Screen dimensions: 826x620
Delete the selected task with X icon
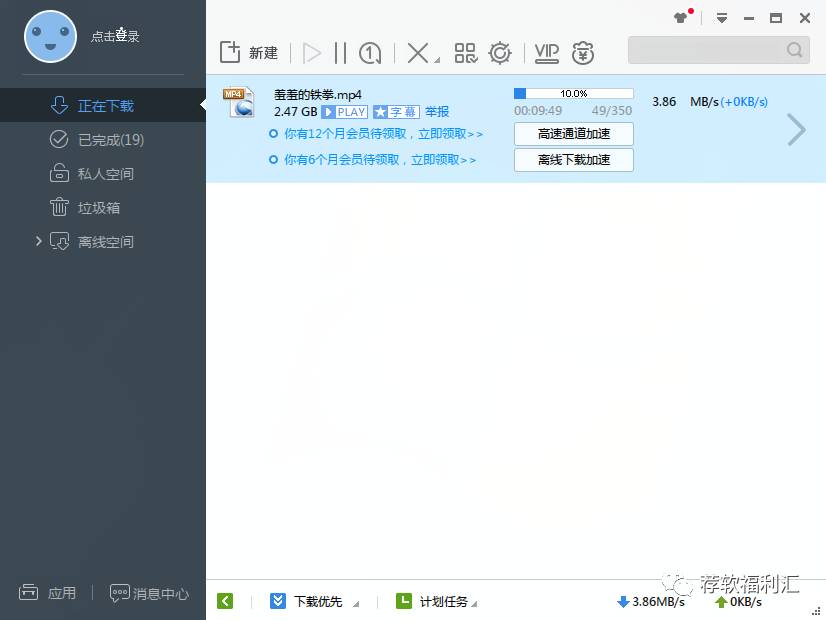tap(418, 53)
